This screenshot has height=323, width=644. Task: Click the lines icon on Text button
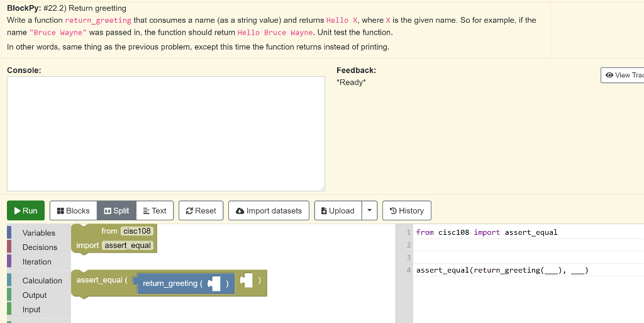(x=146, y=211)
